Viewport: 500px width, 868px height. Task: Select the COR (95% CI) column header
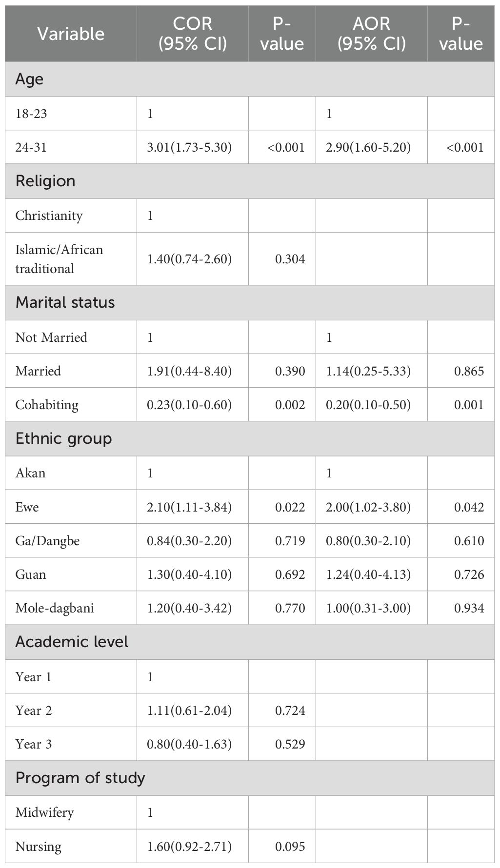(193, 34)
